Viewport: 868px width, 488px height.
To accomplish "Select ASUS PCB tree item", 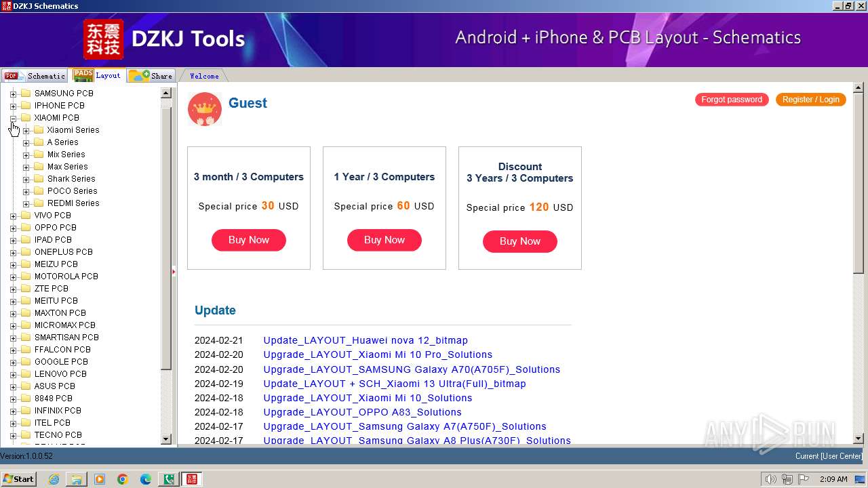I will (x=54, y=386).
